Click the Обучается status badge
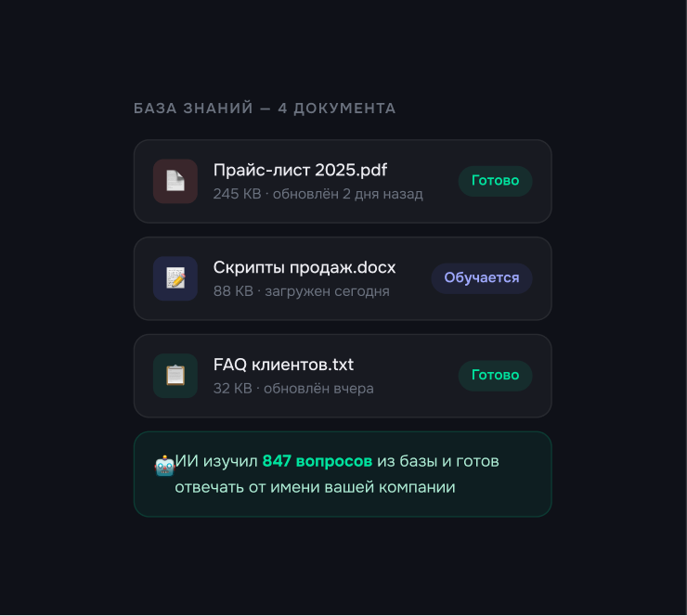 (x=481, y=278)
